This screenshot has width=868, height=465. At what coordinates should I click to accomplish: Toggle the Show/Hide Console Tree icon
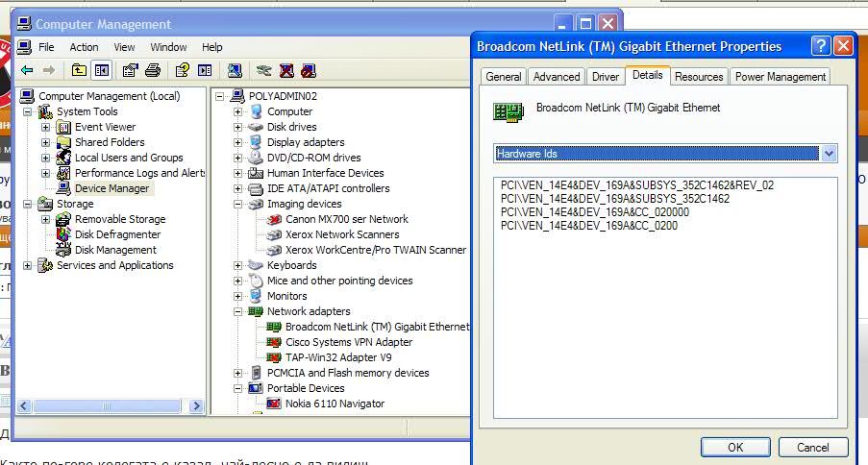point(102,70)
